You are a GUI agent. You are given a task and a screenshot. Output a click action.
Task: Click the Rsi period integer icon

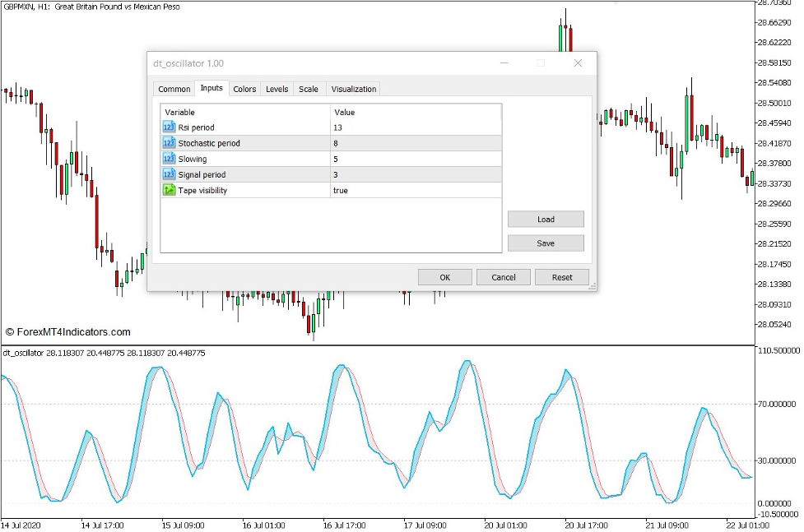[170, 127]
